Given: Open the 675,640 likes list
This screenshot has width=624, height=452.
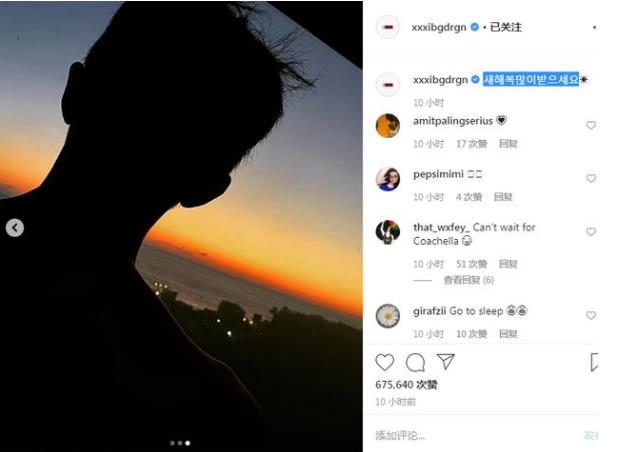Looking at the screenshot, I should (x=406, y=385).
